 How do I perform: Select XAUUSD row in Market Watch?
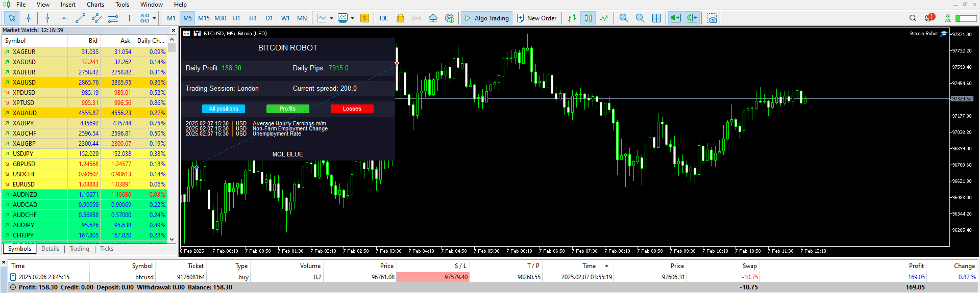[85, 82]
